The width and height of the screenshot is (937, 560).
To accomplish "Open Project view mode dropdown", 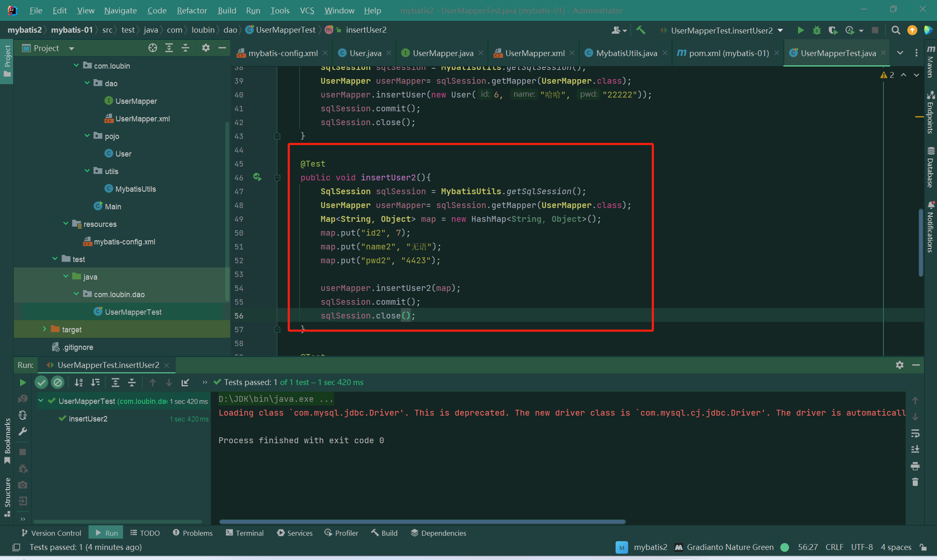I will [72, 48].
